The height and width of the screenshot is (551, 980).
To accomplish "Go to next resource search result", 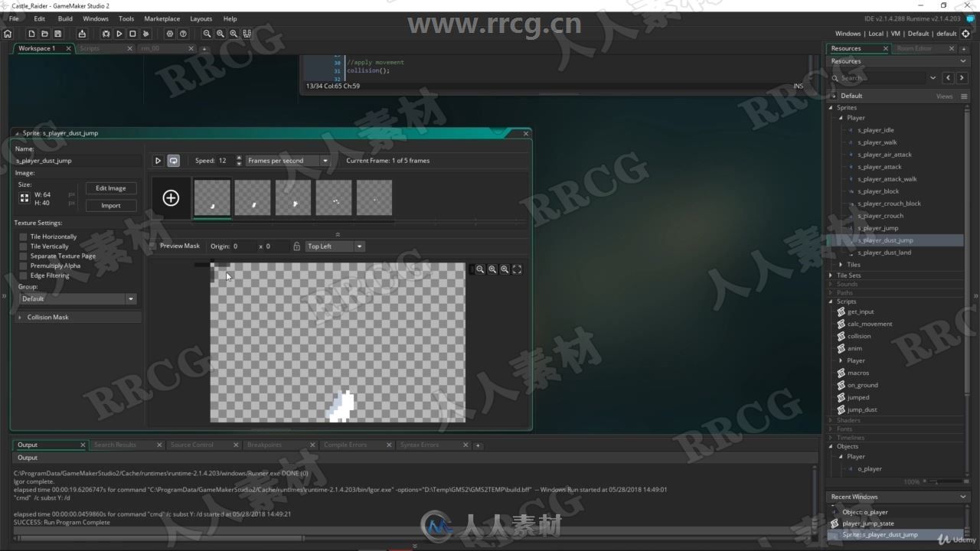I will point(962,78).
